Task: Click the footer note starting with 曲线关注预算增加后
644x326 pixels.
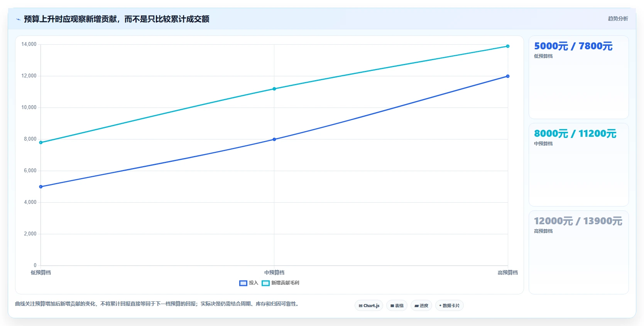Action: 157,304
